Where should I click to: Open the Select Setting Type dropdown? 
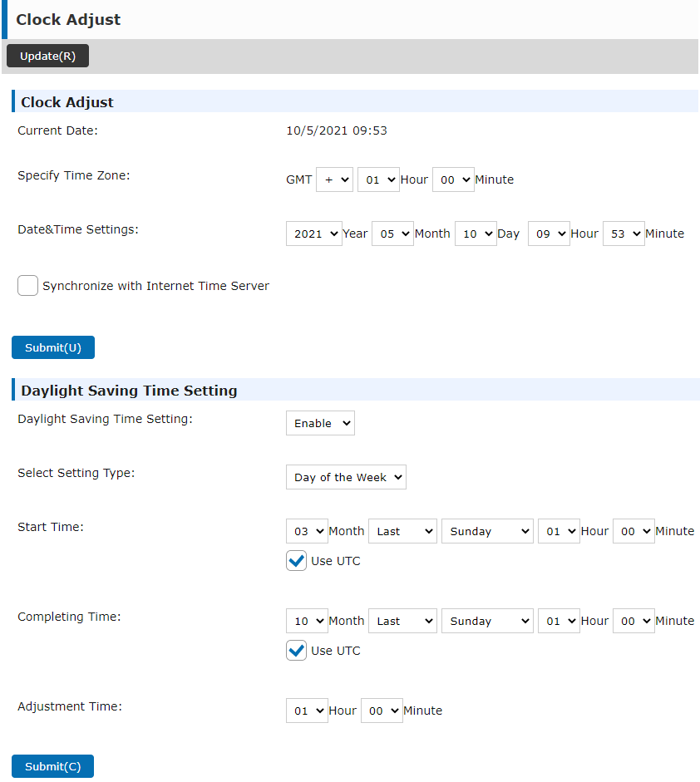[x=346, y=477]
